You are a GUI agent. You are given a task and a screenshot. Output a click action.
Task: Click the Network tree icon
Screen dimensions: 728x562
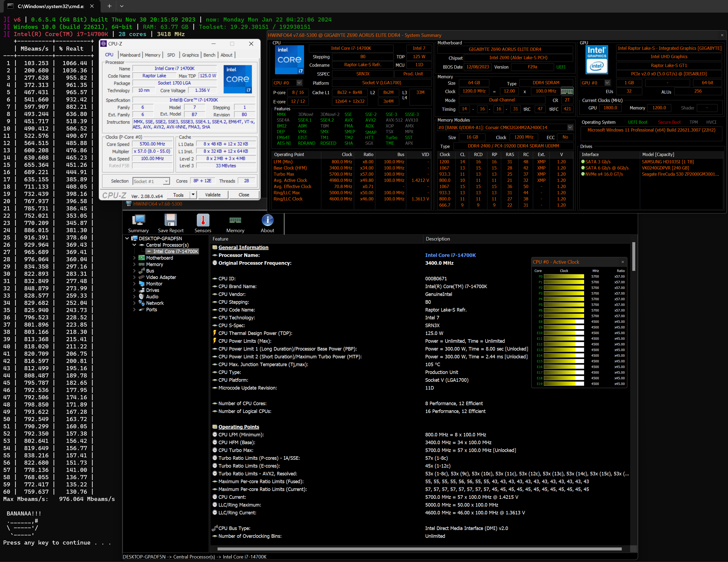142,303
